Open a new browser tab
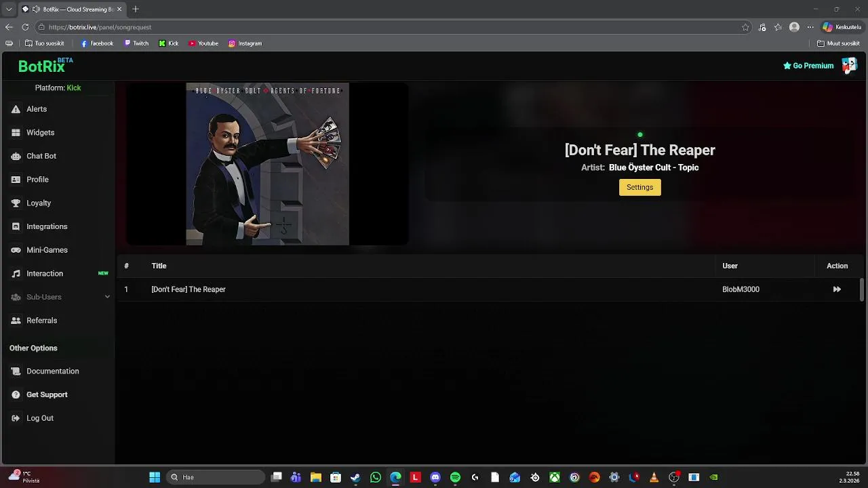Image resolution: width=868 pixels, height=488 pixels. (x=136, y=9)
